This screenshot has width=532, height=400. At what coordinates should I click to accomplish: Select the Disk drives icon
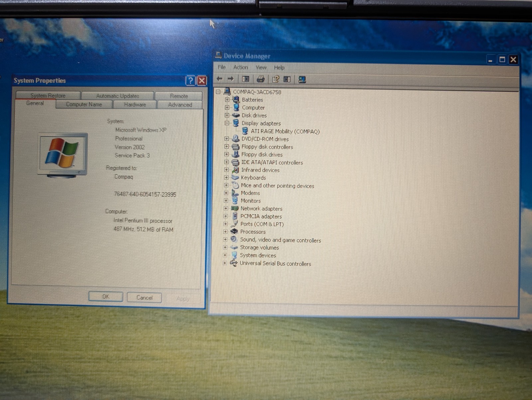(x=236, y=115)
